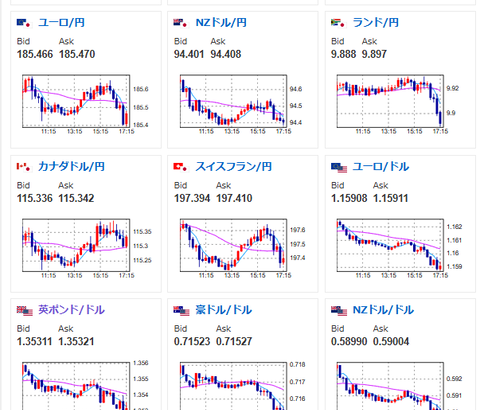Click the Aussie dollar/Dollar flag icon
This screenshot has height=410, width=480.
(181, 311)
